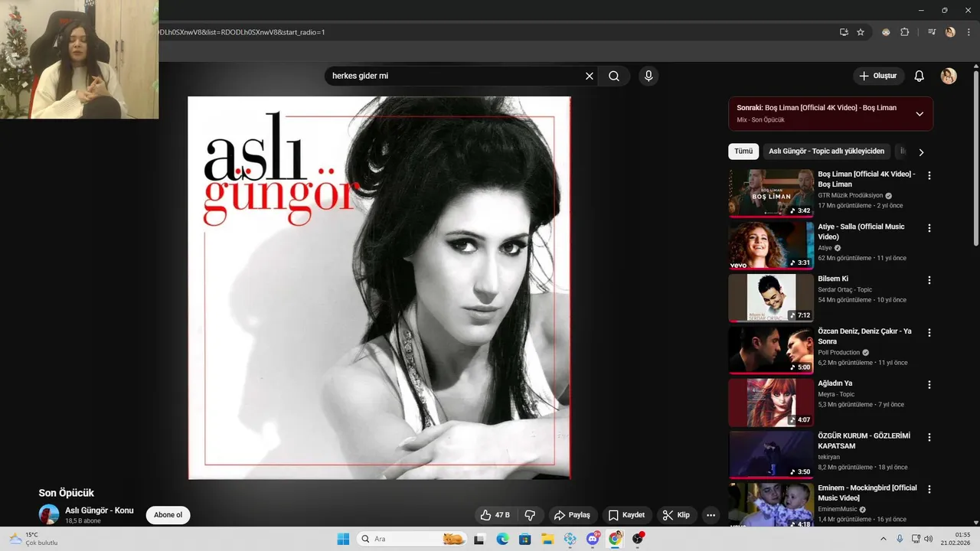Like the video showing 47 B
Viewport: 980px width, 551px height.
(x=495, y=515)
